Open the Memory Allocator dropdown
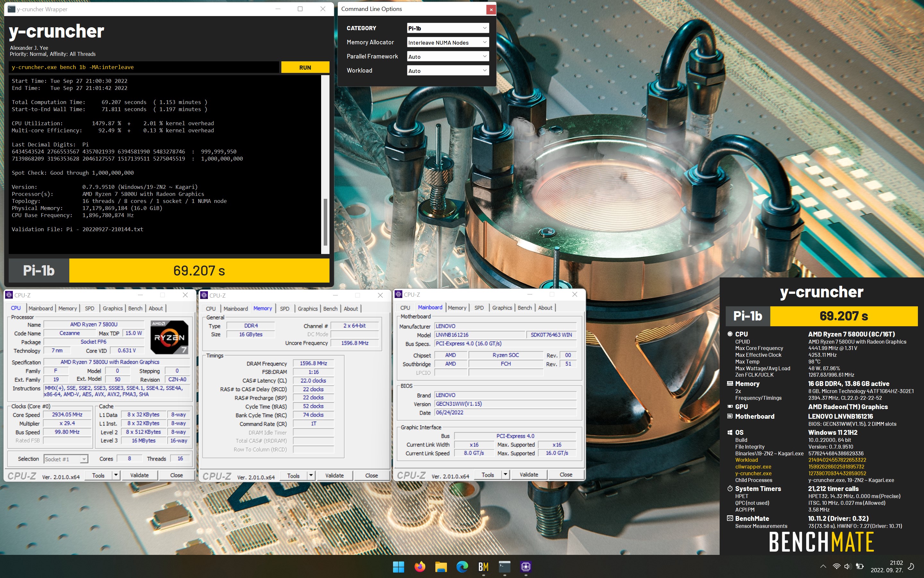 448,42
